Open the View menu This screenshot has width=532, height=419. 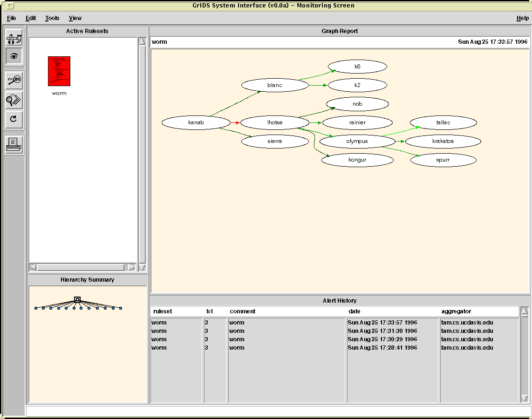(75, 18)
